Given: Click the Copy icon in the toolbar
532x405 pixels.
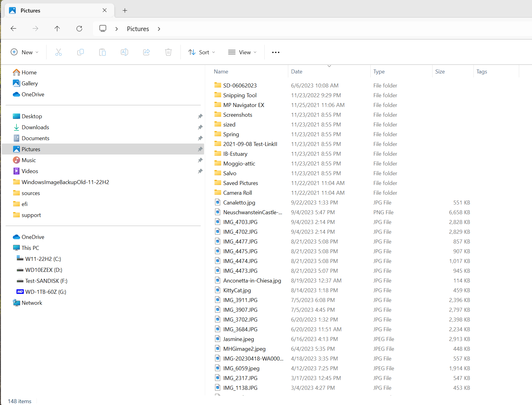Looking at the screenshot, I should (81, 52).
